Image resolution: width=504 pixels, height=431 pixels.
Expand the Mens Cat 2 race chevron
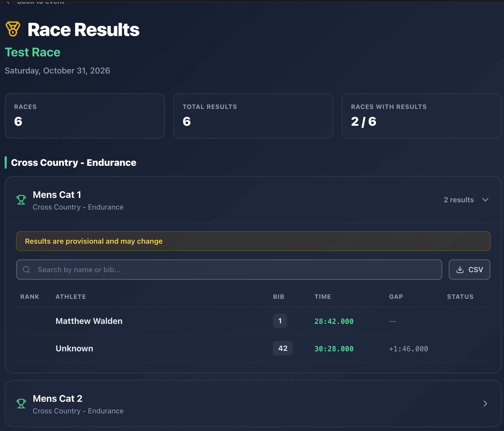pos(485,404)
